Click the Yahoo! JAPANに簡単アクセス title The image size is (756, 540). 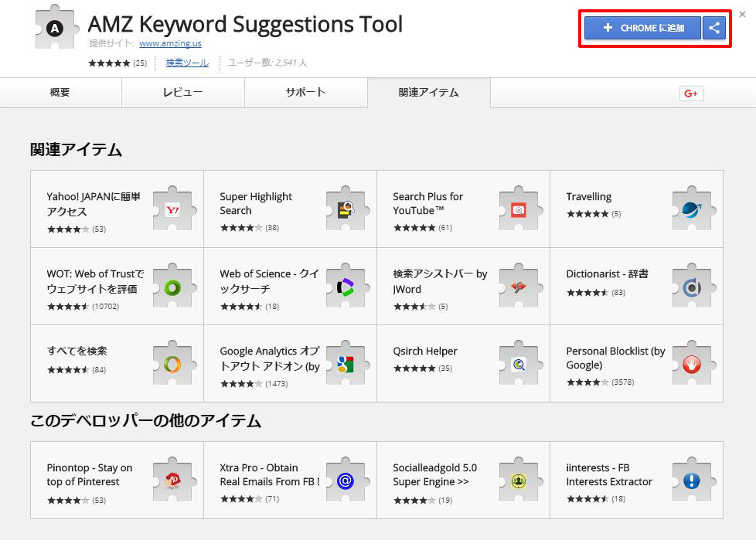(x=94, y=204)
